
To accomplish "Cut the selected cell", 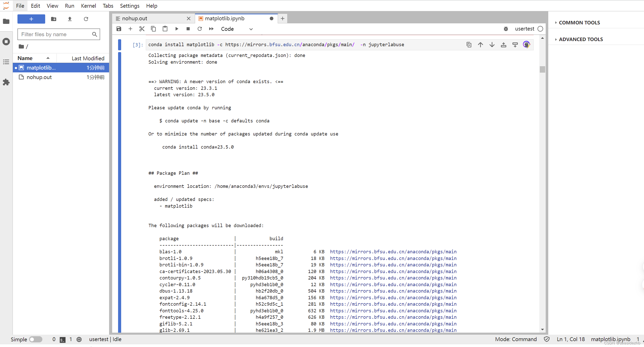I will point(142,29).
